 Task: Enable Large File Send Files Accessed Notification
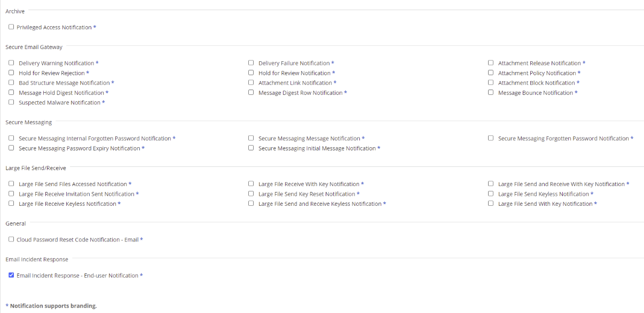pos(11,184)
